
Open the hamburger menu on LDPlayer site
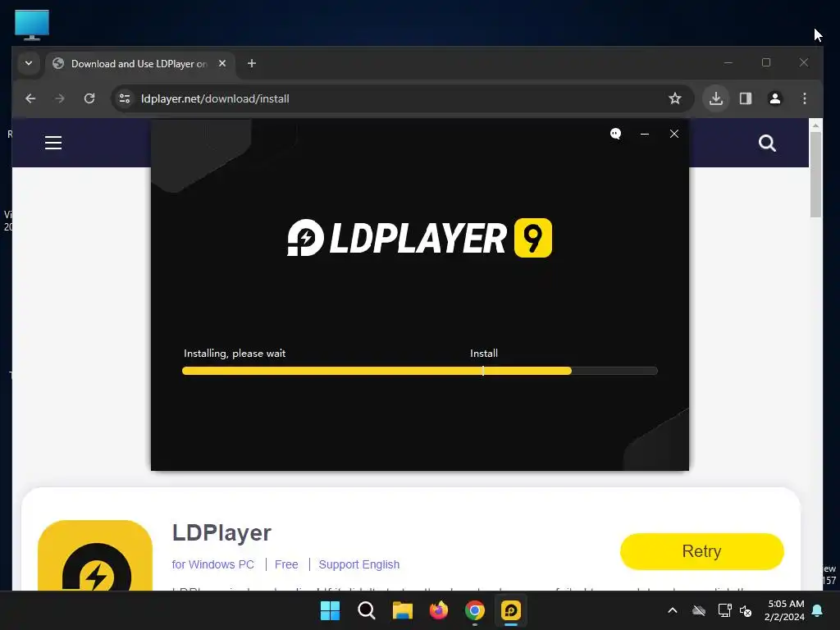click(53, 143)
